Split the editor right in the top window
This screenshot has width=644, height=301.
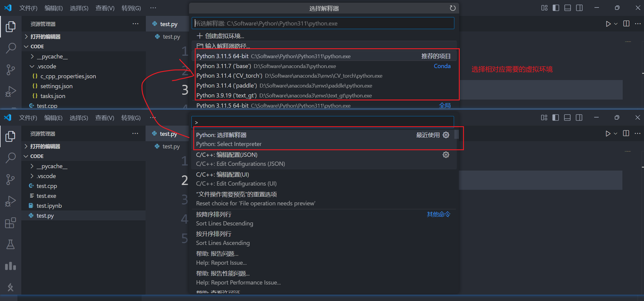[627, 24]
